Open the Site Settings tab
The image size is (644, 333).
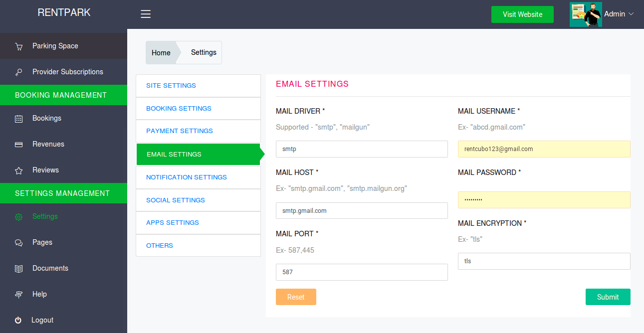pos(198,86)
